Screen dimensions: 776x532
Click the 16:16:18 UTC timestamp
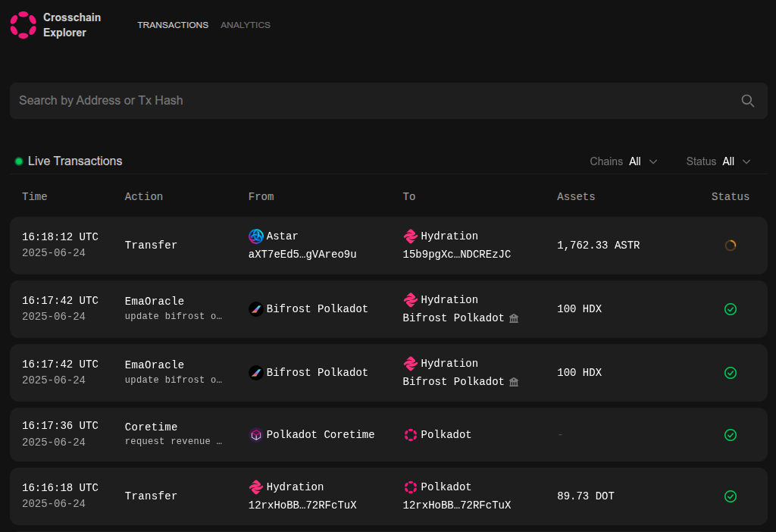(60, 488)
